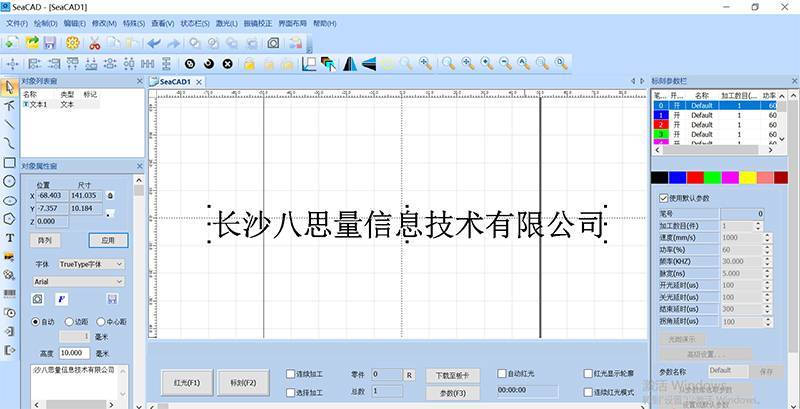This screenshot has height=409, width=800.
Task: Click the save disk icon in top toolbar
Action: coord(49,43)
